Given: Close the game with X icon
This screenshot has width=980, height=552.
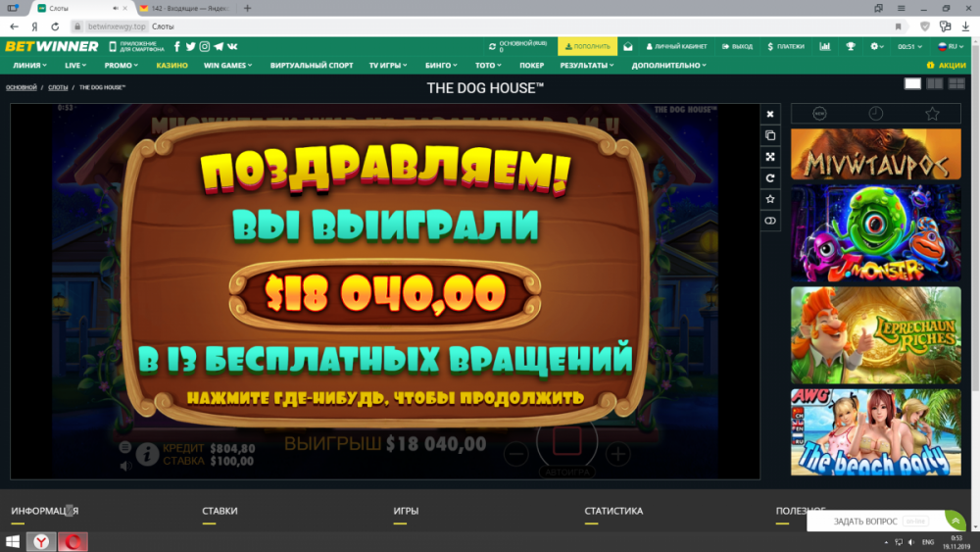Looking at the screenshot, I should click(770, 114).
